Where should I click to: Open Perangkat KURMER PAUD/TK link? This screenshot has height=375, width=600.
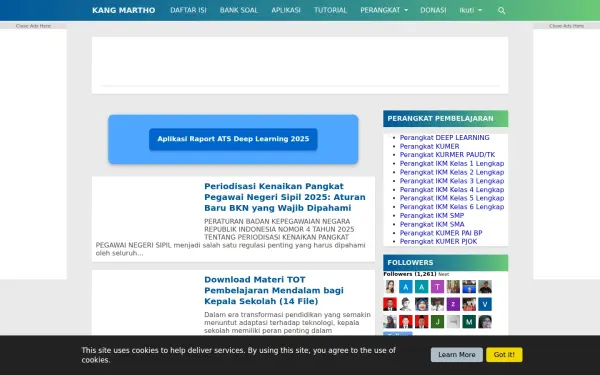point(447,155)
